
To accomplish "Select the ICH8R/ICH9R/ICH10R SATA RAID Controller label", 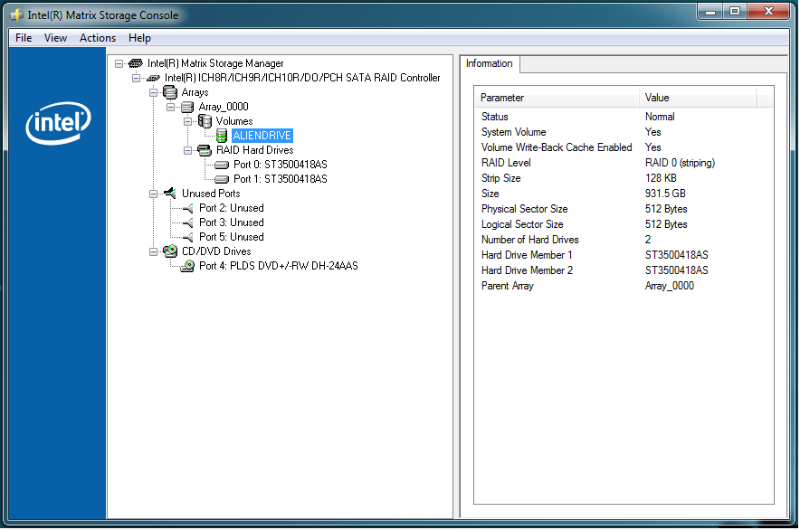I will pos(302,78).
